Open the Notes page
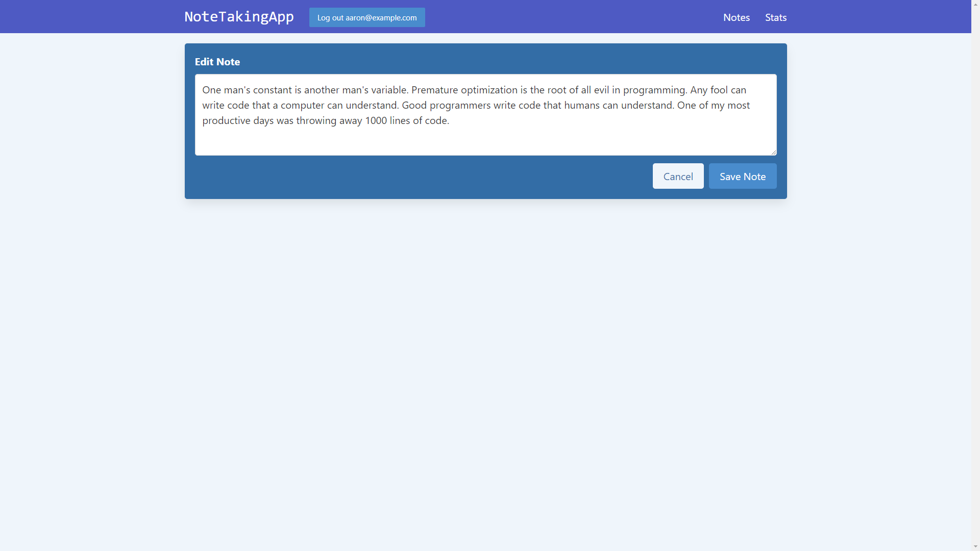 pyautogui.click(x=736, y=17)
